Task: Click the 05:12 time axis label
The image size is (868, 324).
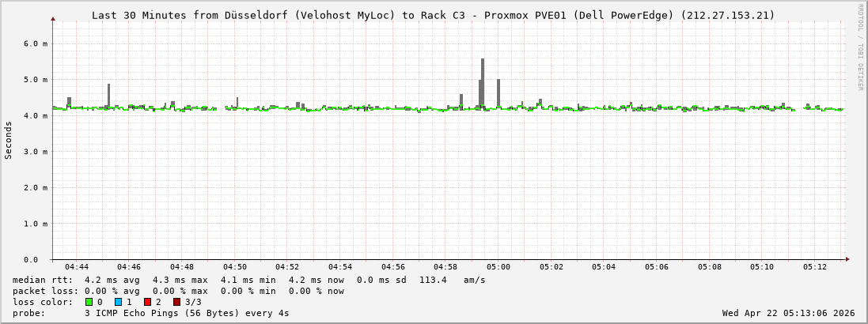Action: [815, 267]
